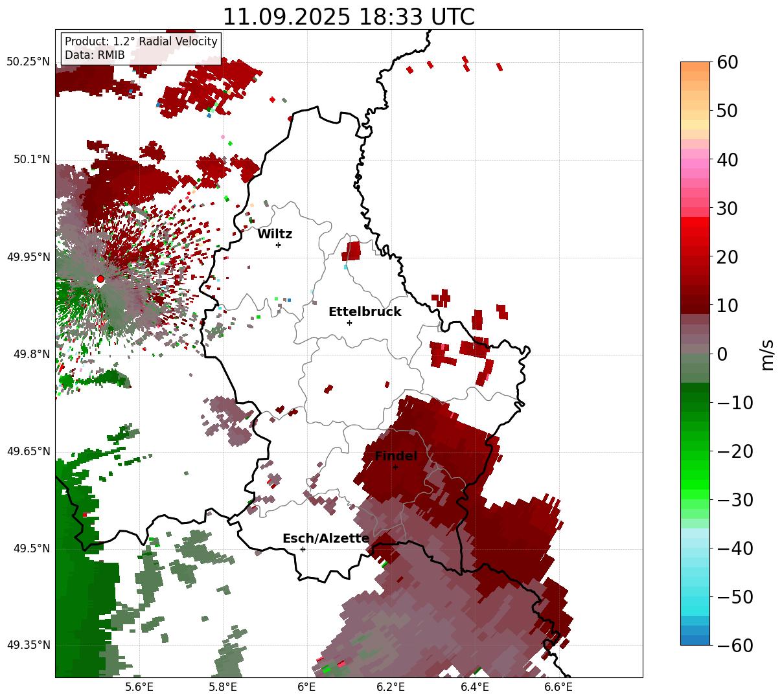The height and width of the screenshot is (700, 782).
Task: Click the 5.8°E longitude label
Action: 223,687
